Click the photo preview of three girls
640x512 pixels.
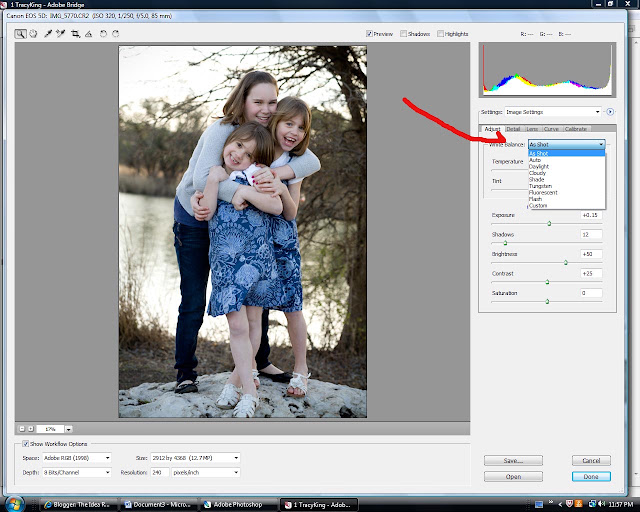242,232
